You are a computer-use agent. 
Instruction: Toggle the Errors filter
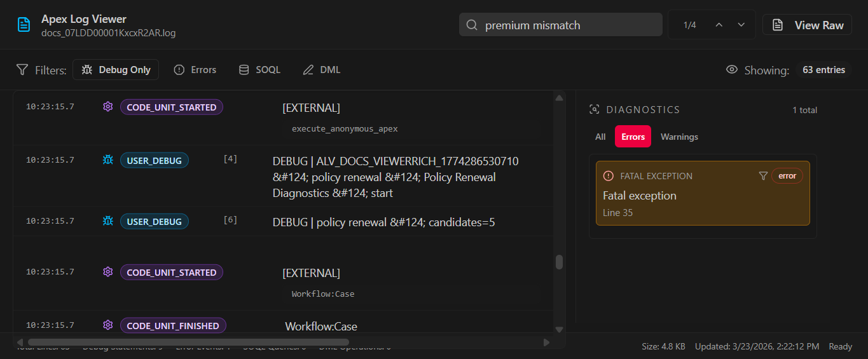point(195,70)
